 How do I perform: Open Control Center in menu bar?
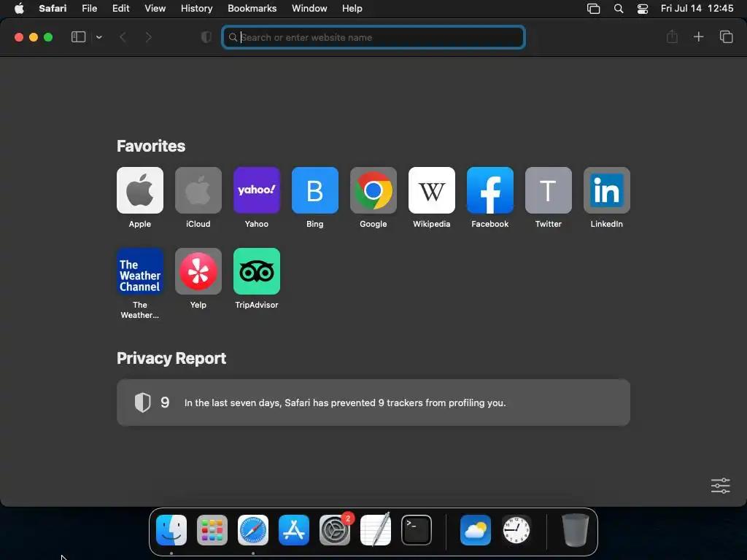643,9
